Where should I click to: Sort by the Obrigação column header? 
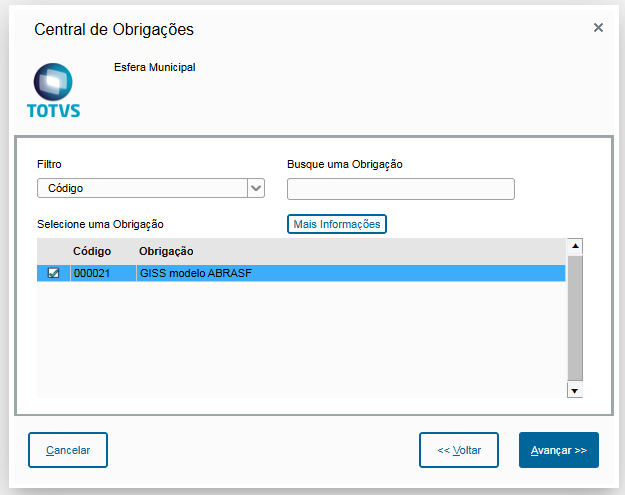(166, 251)
